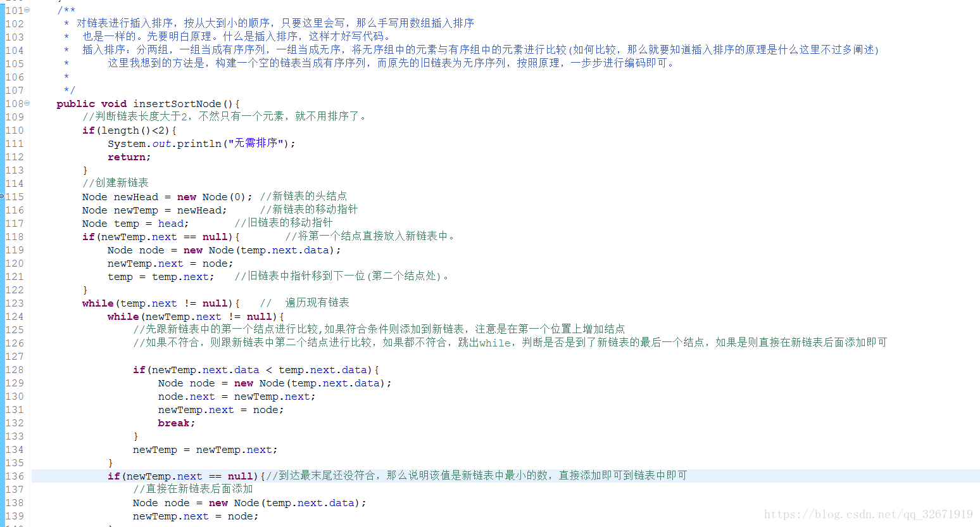Click the 'break;' statement
980x527 pixels.
pos(177,423)
